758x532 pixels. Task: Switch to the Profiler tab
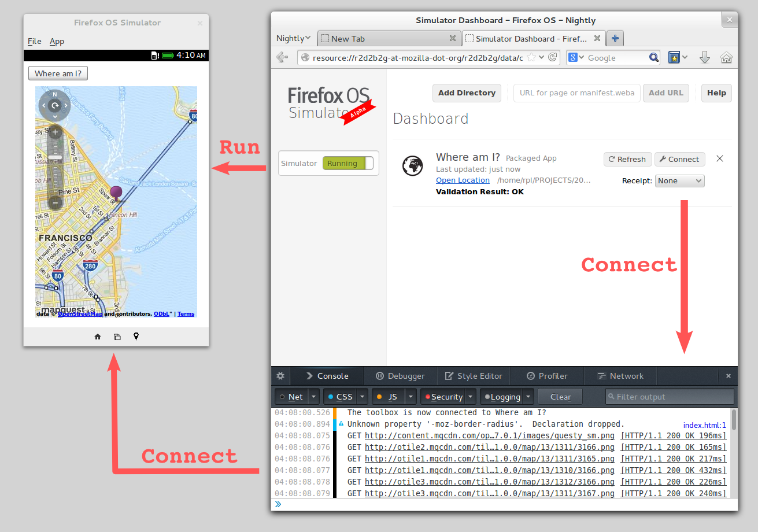547,376
